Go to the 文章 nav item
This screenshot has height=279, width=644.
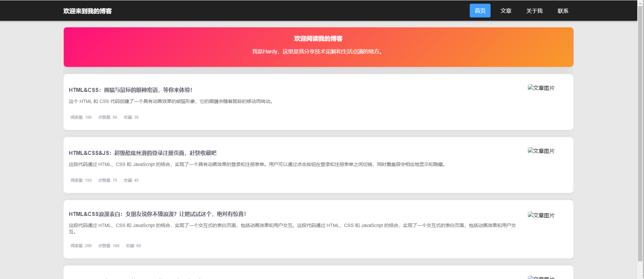pyautogui.click(x=506, y=11)
